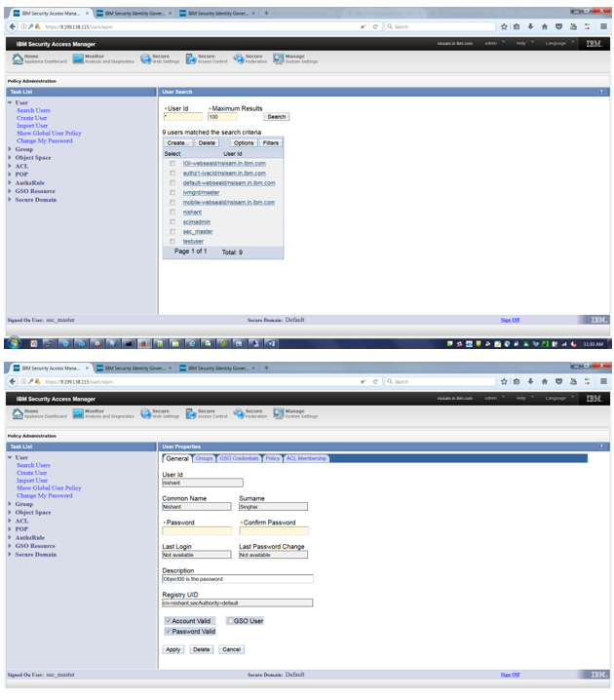Screen dimensions: 614x700
Task: Select checkbox for default-webseald/nsisam.in.ibm.com
Action: coord(173,183)
